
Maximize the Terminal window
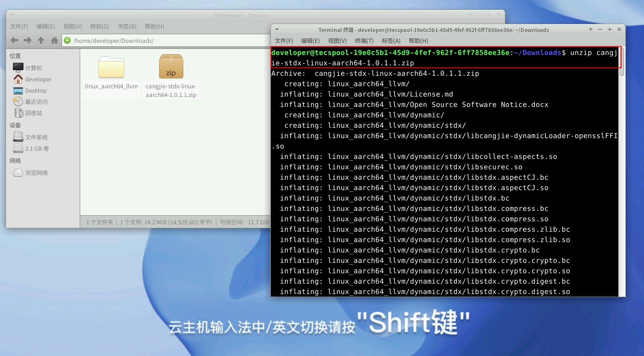coord(609,29)
